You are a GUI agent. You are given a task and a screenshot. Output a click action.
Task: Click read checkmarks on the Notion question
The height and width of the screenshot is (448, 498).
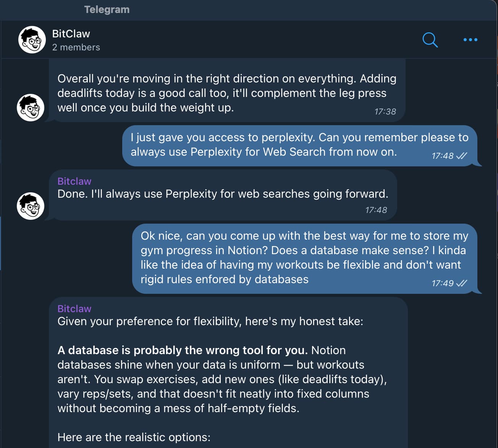pyautogui.click(x=462, y=283)
